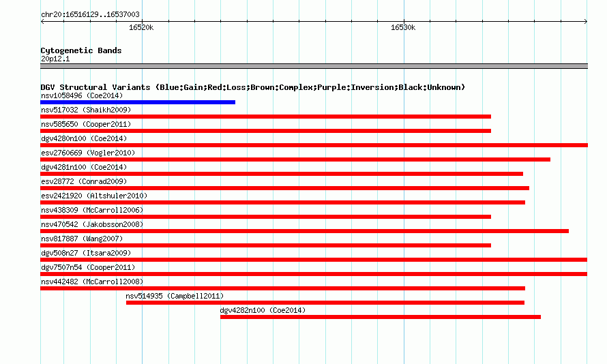607x364 pixels.
Task: Open the nsv585650 (Cooper2011) variant label
Action: [x=86, y=124]
